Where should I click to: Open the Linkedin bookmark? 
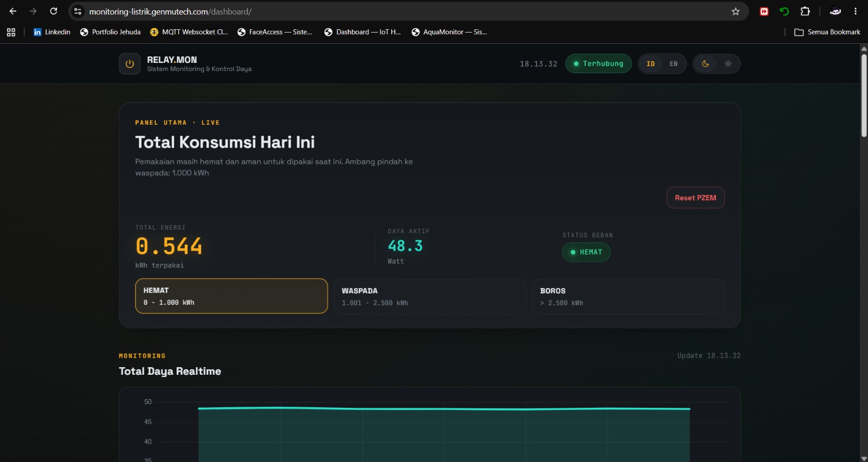coord(52,32)
